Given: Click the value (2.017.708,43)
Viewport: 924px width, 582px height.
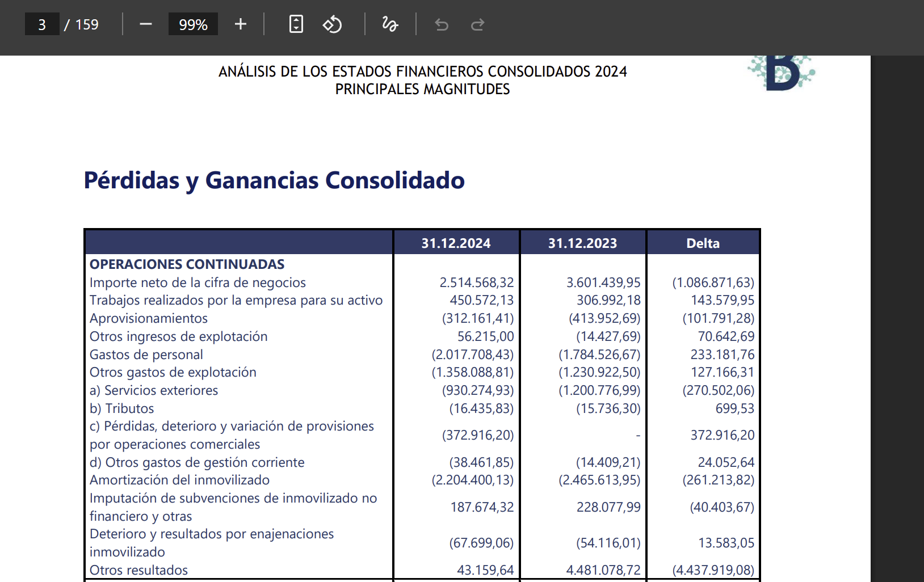Looking at the screenshot, I should tap(473, 355).
